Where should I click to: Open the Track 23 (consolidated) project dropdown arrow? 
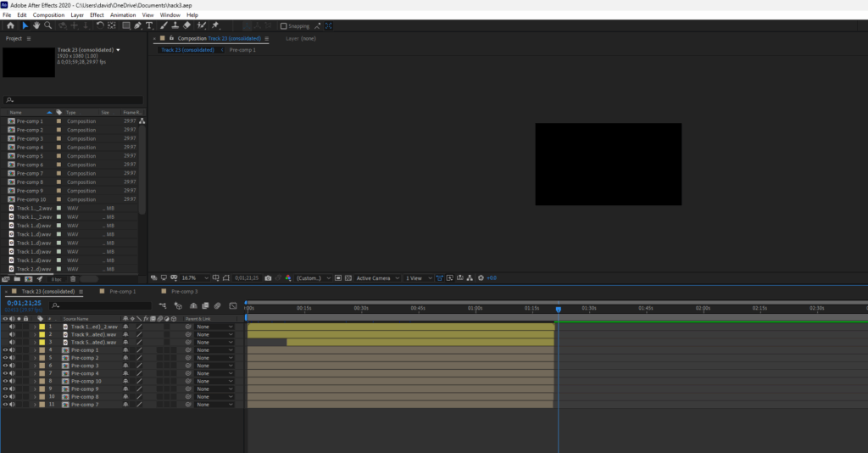click(x=118, y=50)
